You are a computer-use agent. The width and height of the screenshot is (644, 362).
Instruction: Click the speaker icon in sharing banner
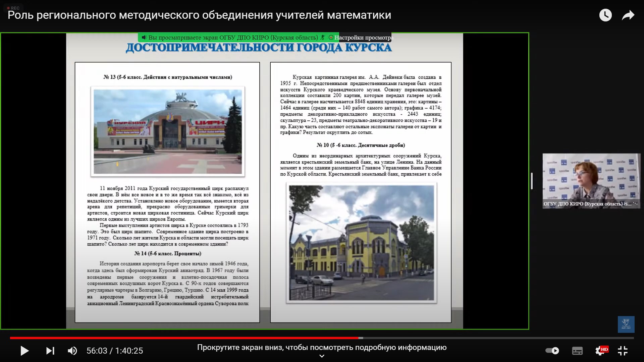point(144,38)
